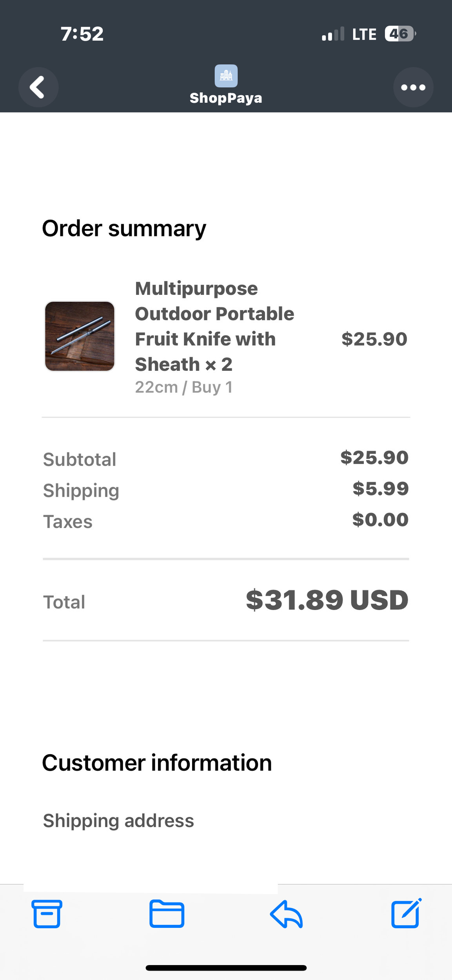This screenshot has width=452, height=980.
Task: Archive this email with the archive icon
Action: (x=47, y=914)
